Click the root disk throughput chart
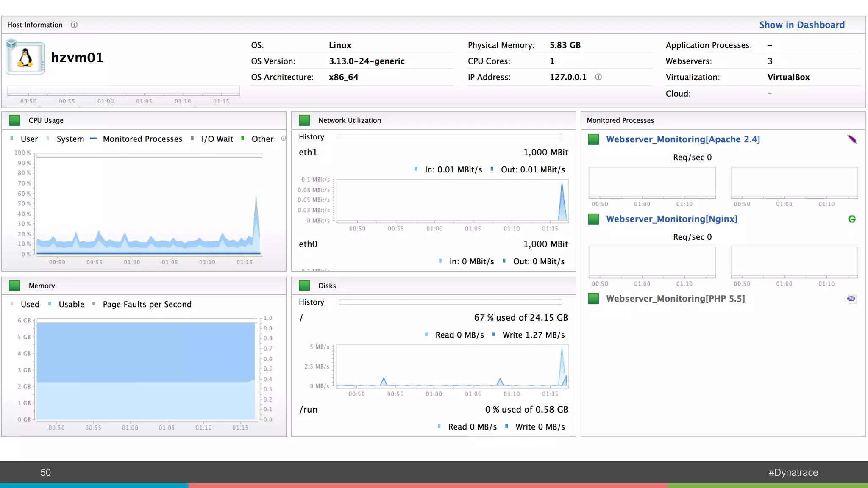The height and width of the screenshot is (488, 868). click(452, 366)
